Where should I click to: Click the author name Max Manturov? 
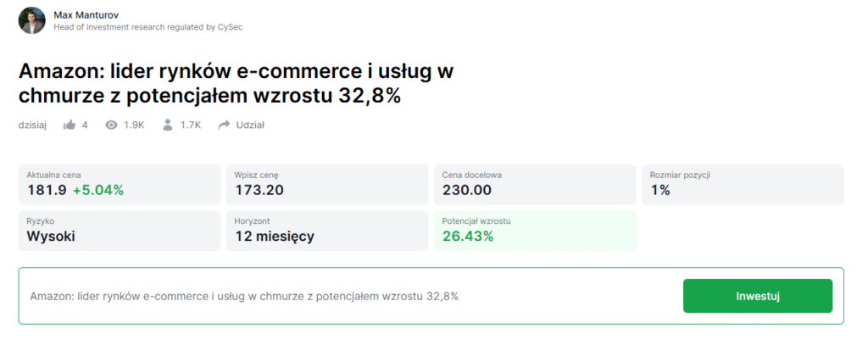click(86, 15)
